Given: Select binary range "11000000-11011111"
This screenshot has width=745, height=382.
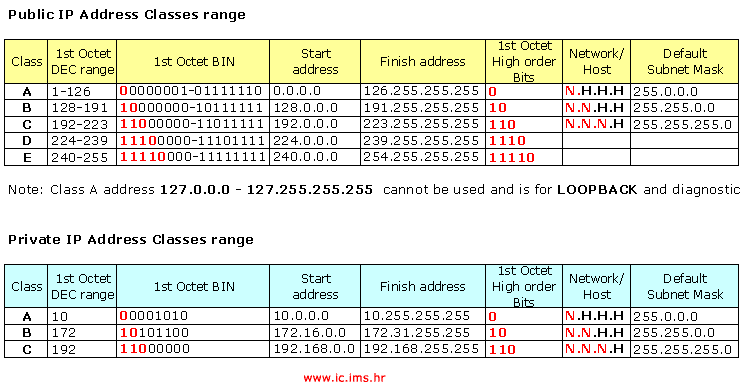Looking at the screenshot, I should tap(191, 124).
